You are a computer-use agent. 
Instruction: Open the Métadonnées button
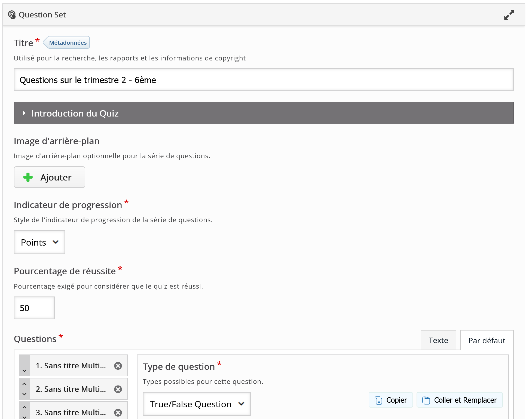(x=67, y=42)
